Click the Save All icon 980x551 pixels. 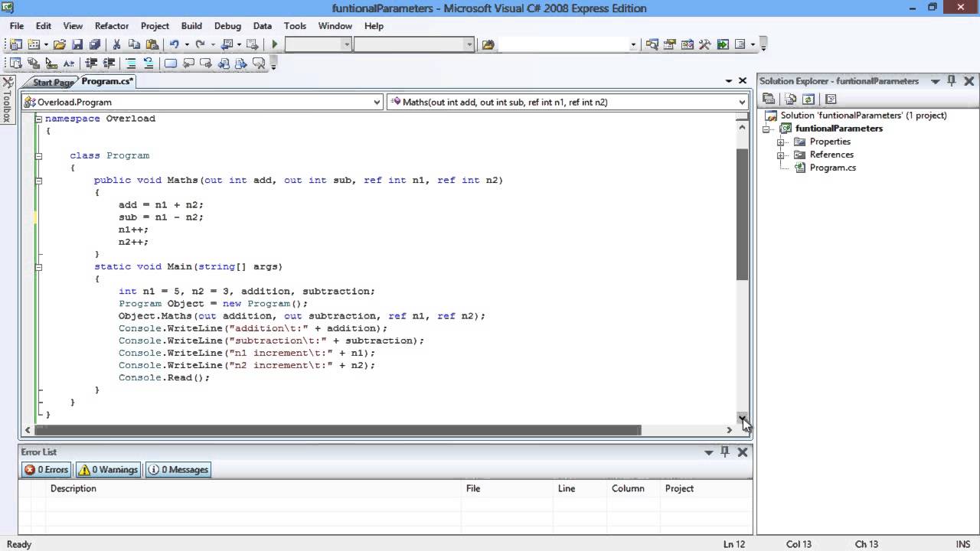tap(95, 44)
